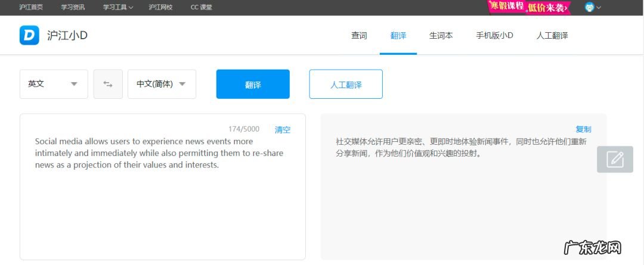Switch to the 查词 tab
This screenshot has width=644, height=265.
pos(359,36)
